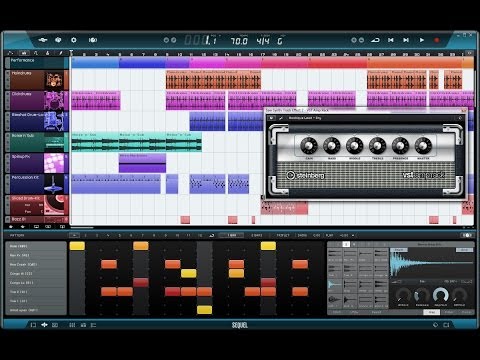The image size is (480, 360).
Task: Jump to next marker in transport
Action: 406,40
